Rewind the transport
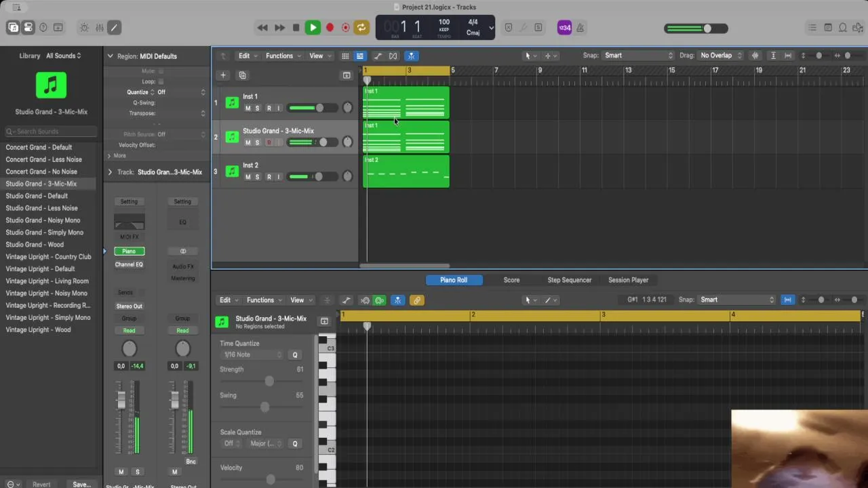 (x=262, y=28)
